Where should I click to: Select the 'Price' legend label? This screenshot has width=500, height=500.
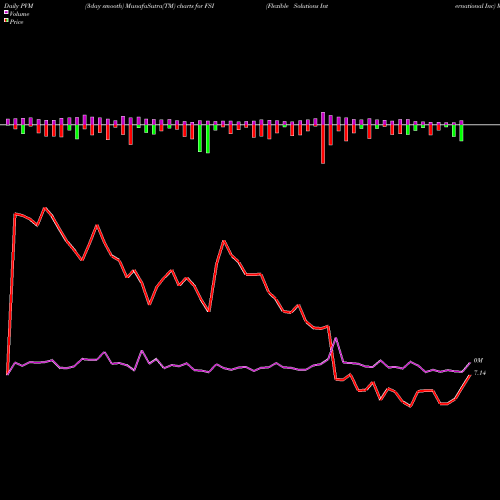click(16, 22)
